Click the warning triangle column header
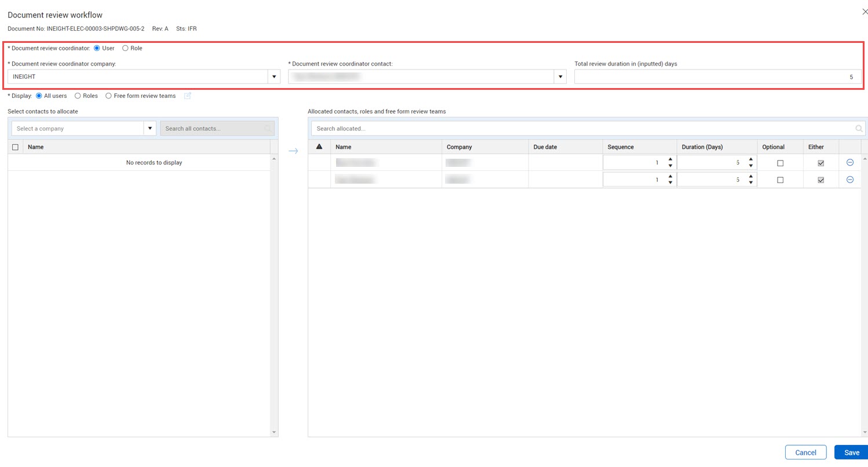Image resolution: width=868 pixels, height=467 pixels. coord(319,147)
